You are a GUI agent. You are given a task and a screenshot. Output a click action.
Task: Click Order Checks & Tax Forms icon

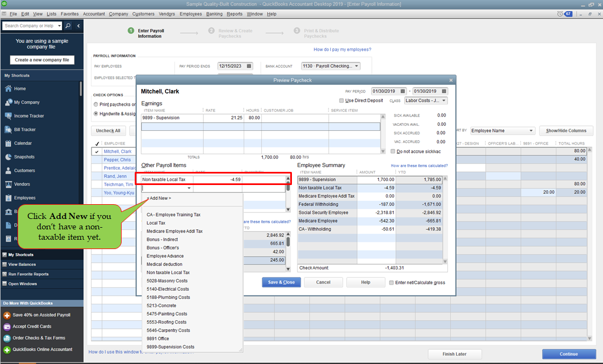tap(7, 338)
